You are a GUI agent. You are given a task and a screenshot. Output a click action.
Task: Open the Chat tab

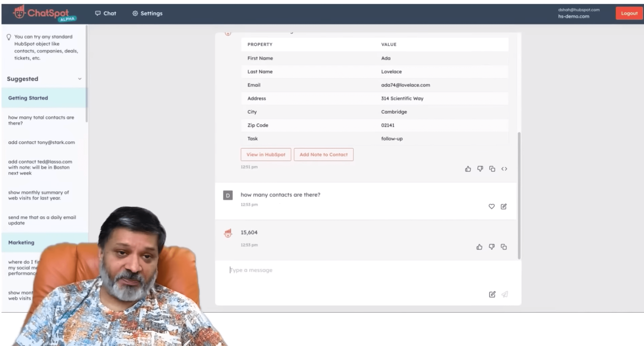tap(106, 13)
